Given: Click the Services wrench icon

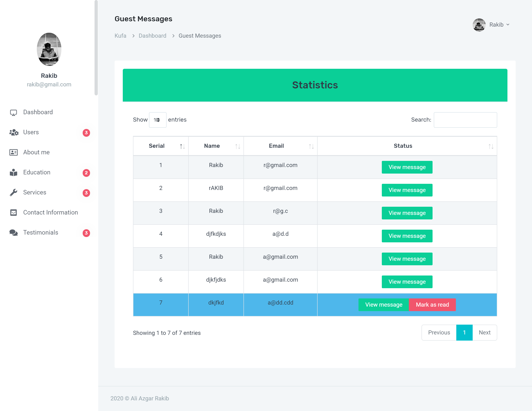Looking at the screenshot, I should pyautogui.click(x=13, y=192).
